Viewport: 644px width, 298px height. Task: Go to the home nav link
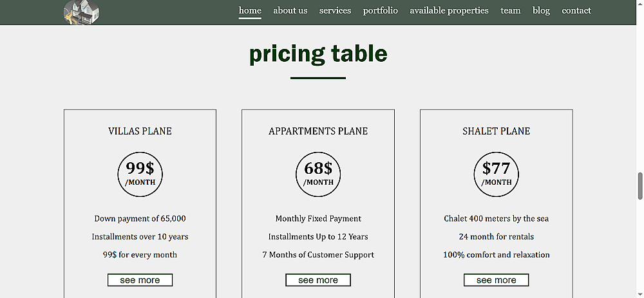coord(250,10)
